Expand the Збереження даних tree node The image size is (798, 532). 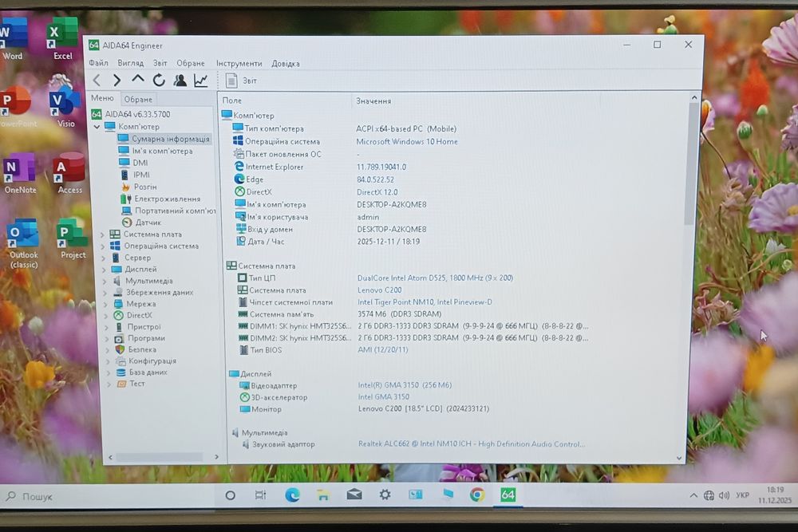[105, 293]
